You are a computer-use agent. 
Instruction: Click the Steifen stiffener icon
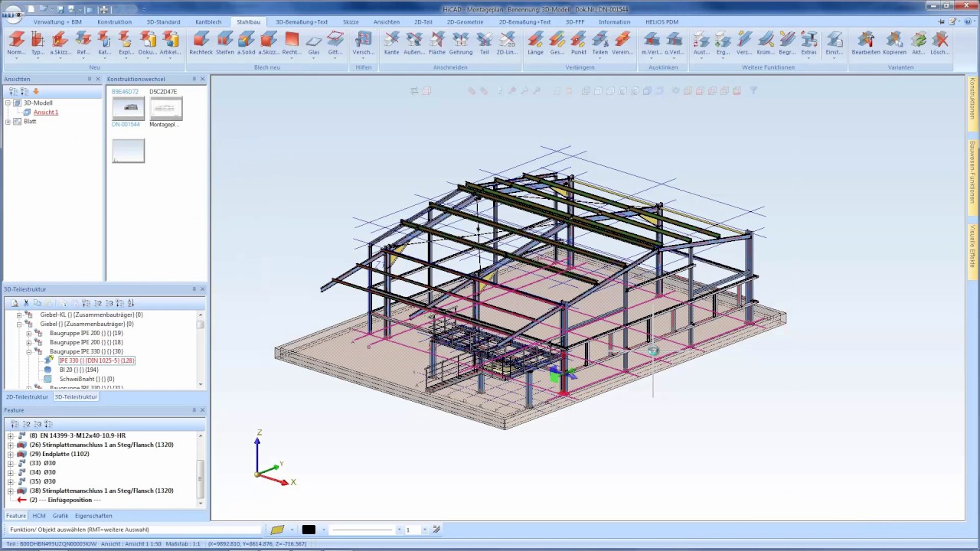(x=225, y=43)
